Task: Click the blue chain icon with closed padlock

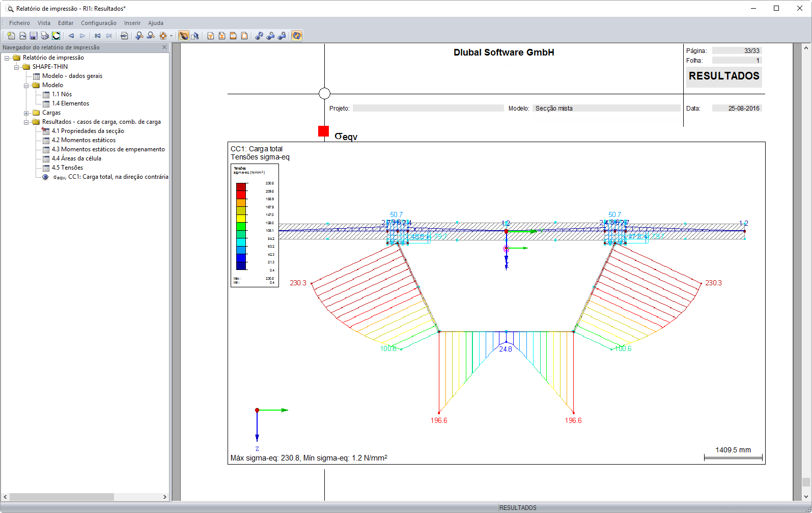Action: (x=282, y=36)
